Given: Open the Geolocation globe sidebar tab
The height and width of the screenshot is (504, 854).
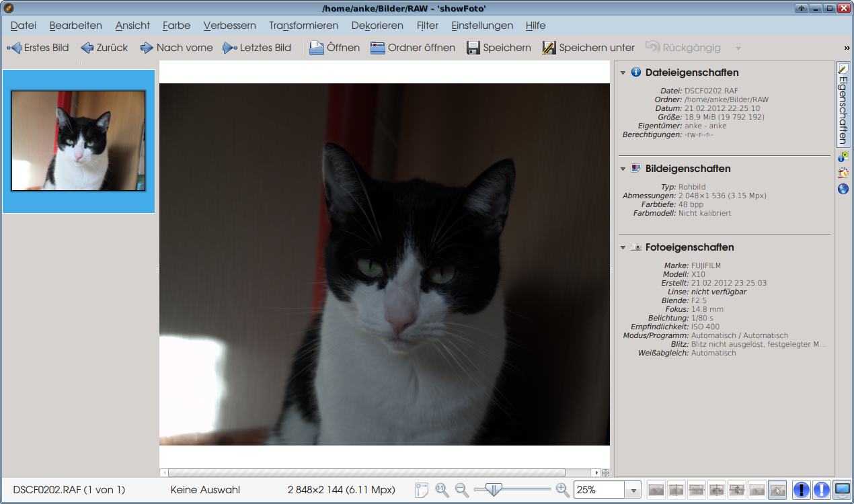Looking at the screenshot, I should point(843,189).
